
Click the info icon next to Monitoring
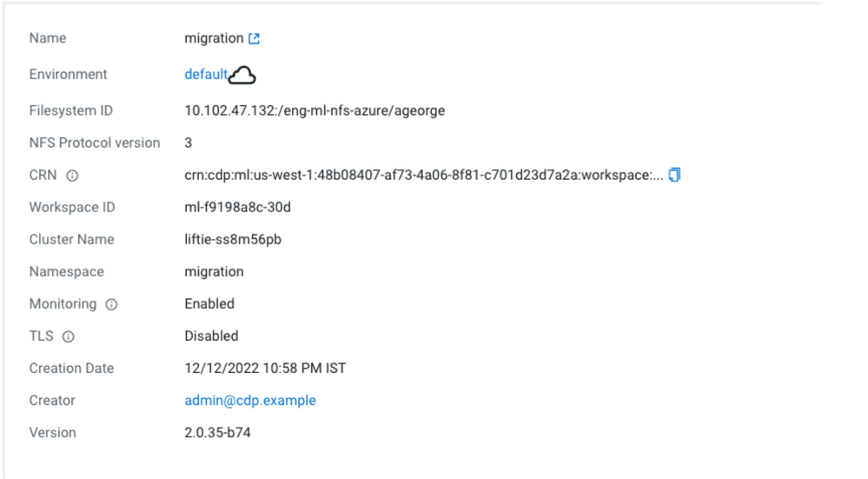tap(111, 304)
